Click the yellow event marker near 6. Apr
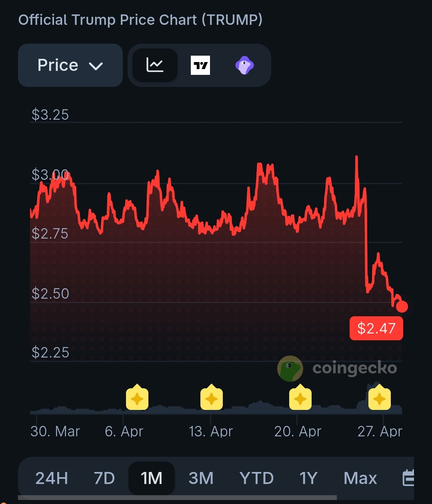 137,398
